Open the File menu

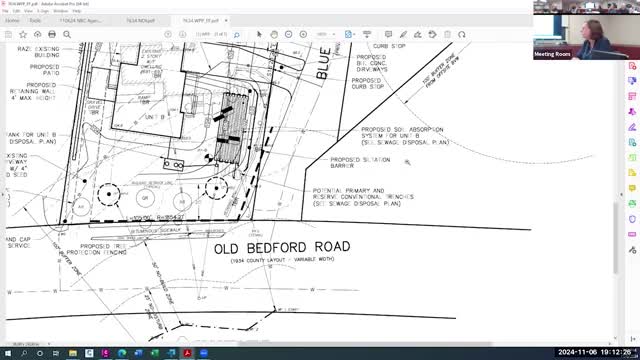click(5, 11)
